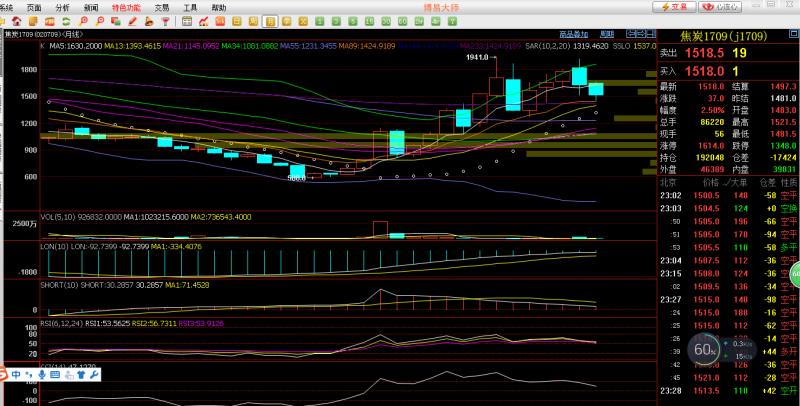Click the alert horn icon
800x406 pixels.
coord(149,21)
